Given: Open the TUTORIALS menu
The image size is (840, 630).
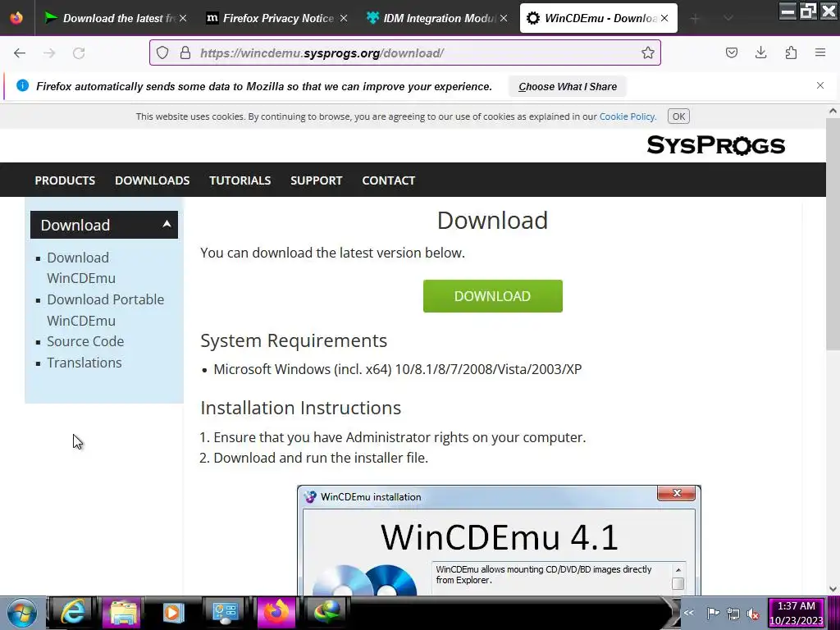Looking at the screenshot, I should (240, 180).
